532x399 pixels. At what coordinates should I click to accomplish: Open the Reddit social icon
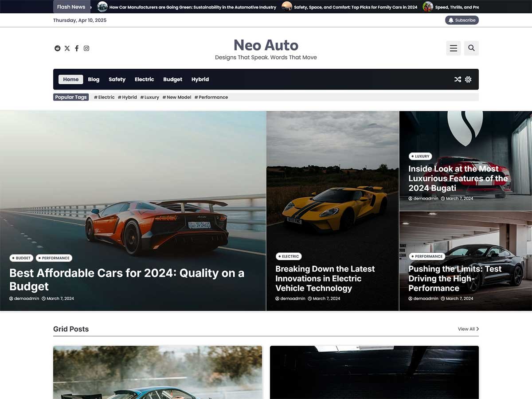pyautogui.click(x=57, y=48)
